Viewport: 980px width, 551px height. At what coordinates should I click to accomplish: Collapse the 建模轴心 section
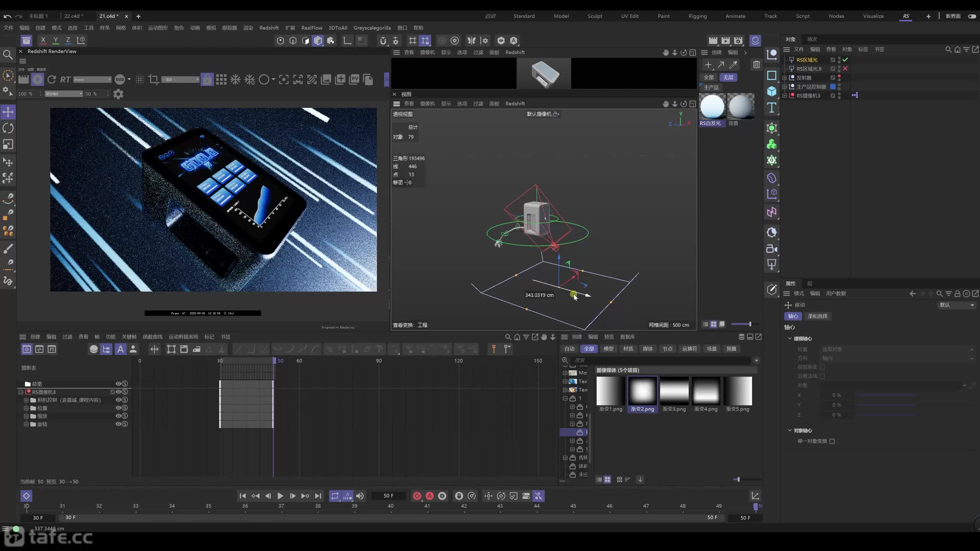coord(790,338)
